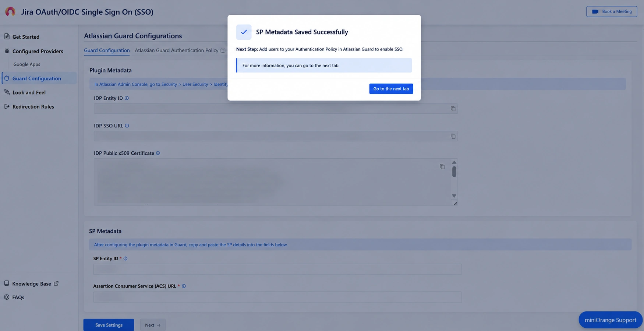
Task: Click the Assertion Consumer Service URL input
Action: (277, 297)
